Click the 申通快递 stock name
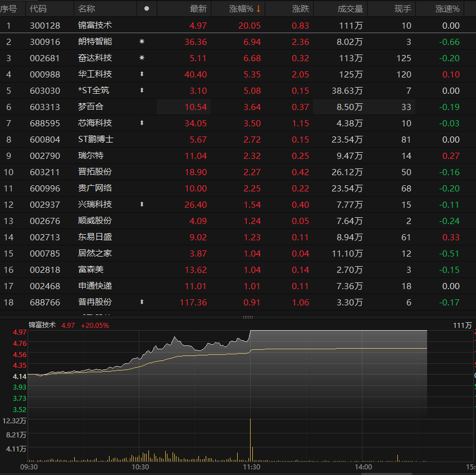 [x=94, y=286]
